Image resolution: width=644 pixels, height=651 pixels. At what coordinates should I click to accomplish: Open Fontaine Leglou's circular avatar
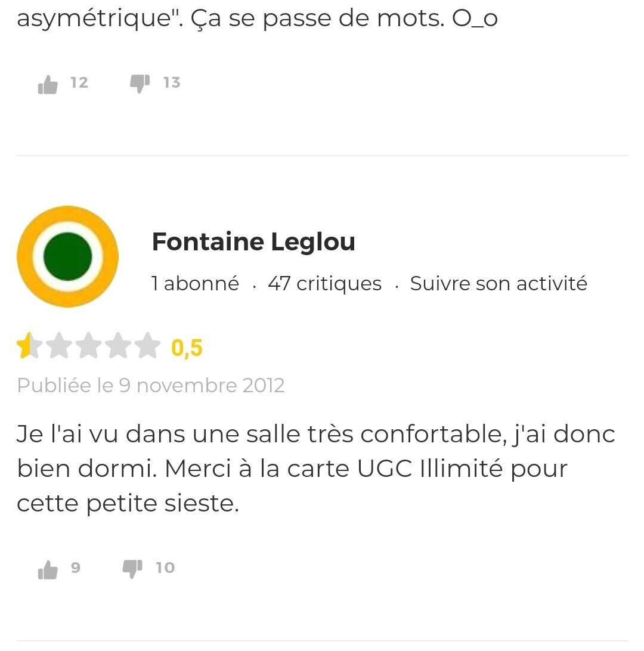pos(67,257)
